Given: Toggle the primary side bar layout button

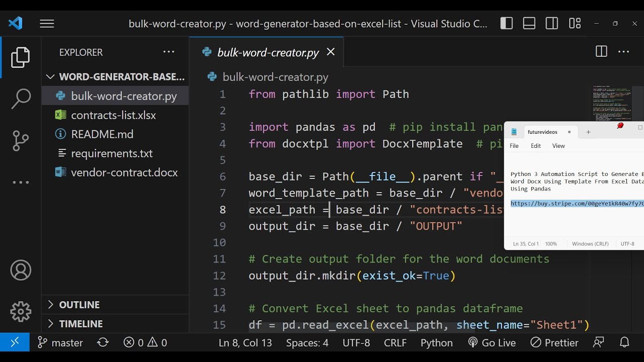Looking at the screenshot, I should click(x=507, y=24).
